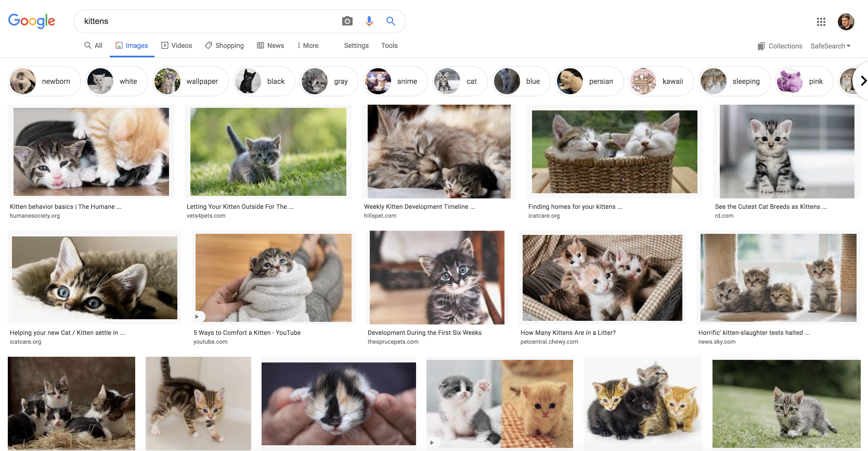Screen dimensions: 868x451
Task: Activate the voice search microphone
Action: (369, 21)
